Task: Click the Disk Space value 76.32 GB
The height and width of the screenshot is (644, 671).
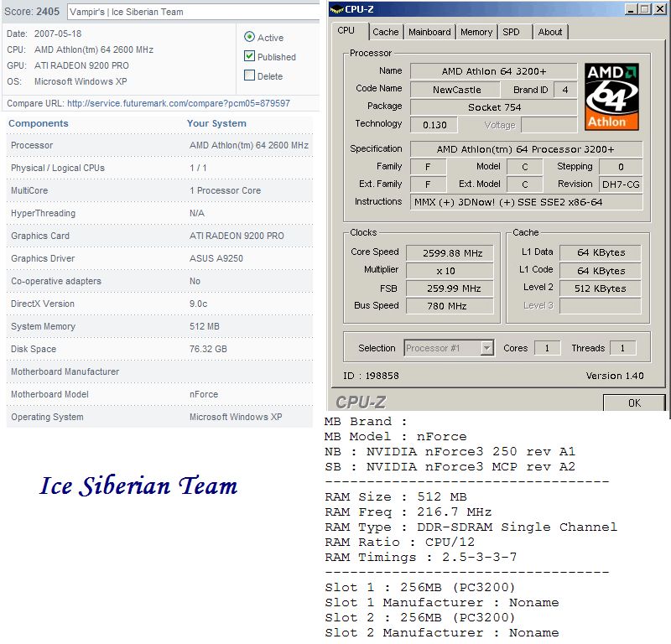Action: [x=208, y=349]
